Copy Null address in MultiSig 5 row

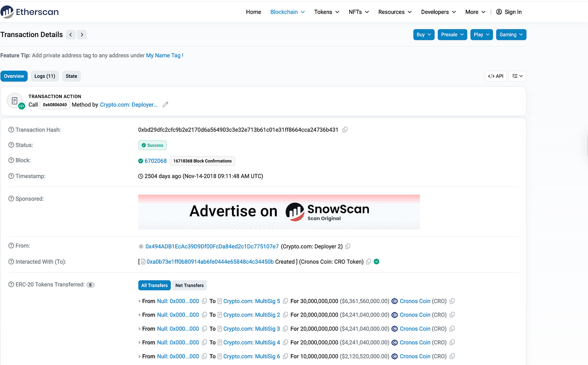tap(204, 301)
